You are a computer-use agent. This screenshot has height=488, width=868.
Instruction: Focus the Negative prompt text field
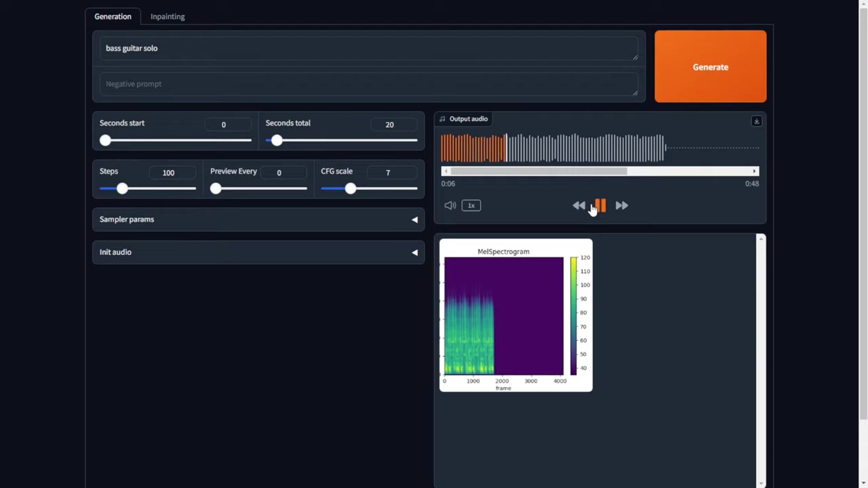click(368, 84)
